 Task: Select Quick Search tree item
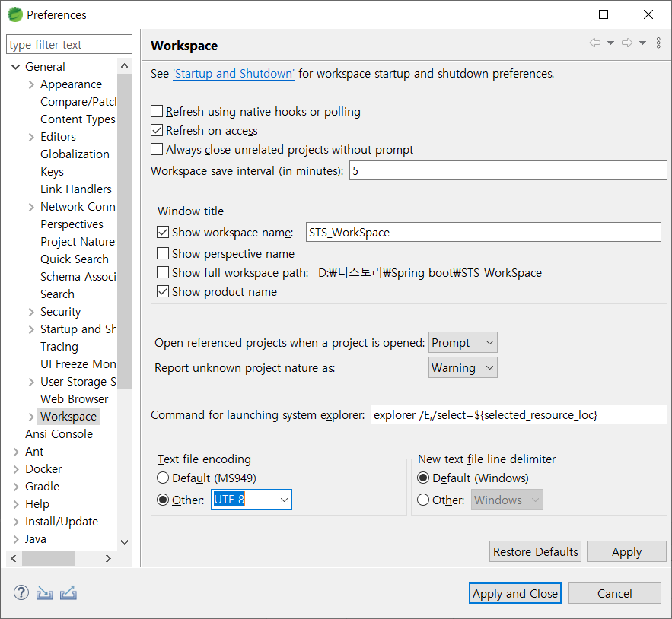click(x=75, y=259)
